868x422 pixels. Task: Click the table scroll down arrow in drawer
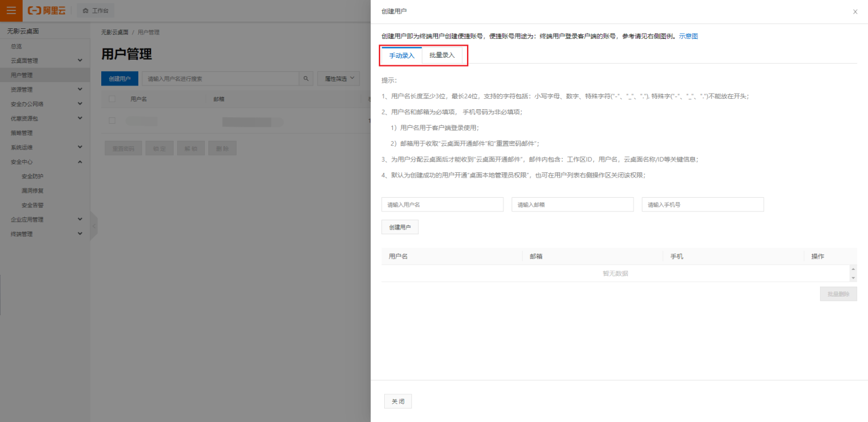853,278
